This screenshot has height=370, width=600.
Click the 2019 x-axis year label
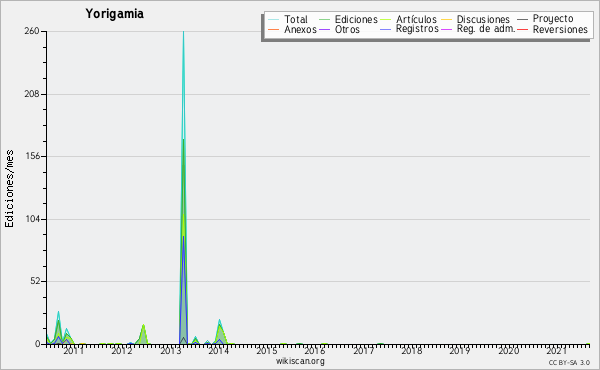(460, 350)
